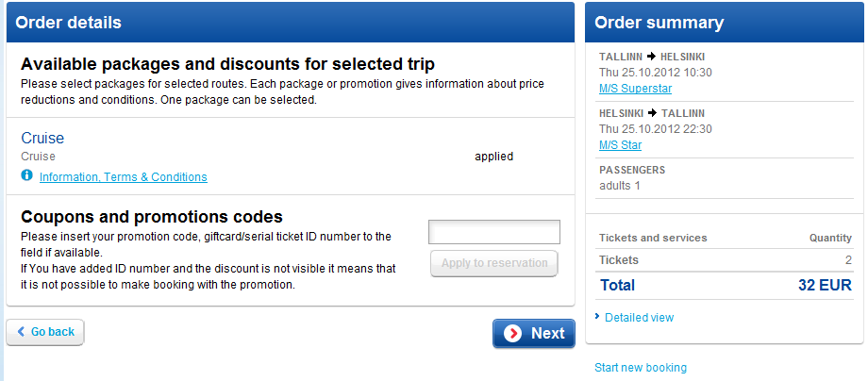The image size is (868, 381).
Task: Go back to the previous step
Action: point(45,332)
